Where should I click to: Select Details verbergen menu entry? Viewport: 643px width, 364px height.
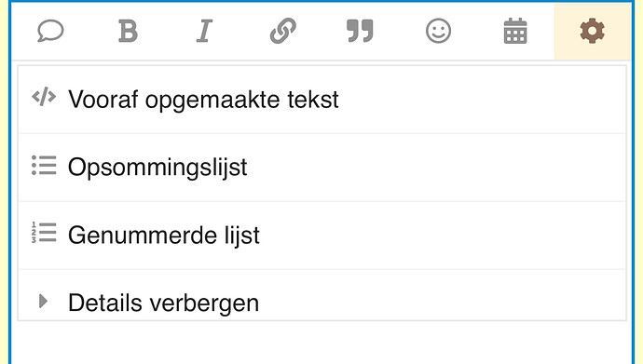pos(321,295)
